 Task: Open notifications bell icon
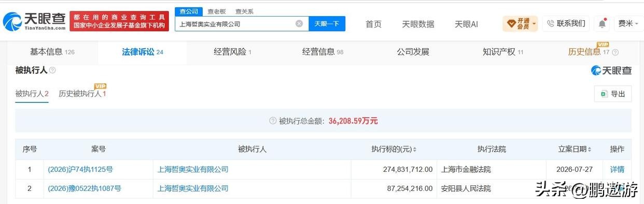(x=602, y=23)
